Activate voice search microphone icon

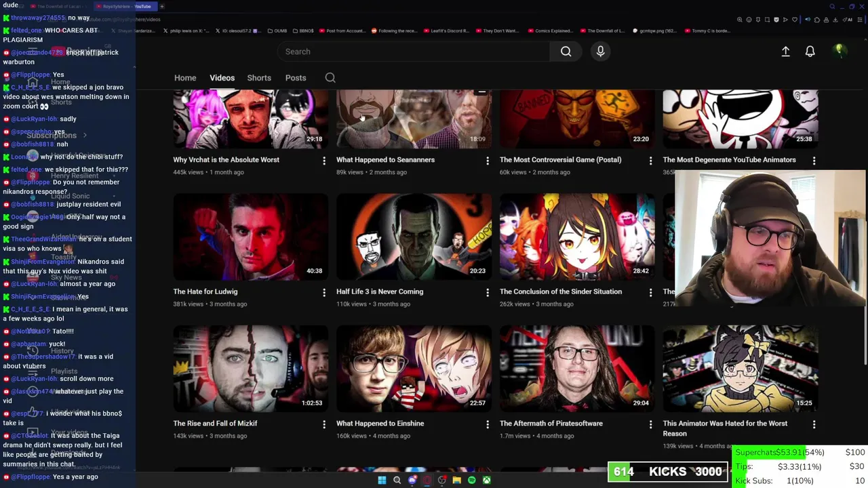pyautogui.click(x=600, y=52)
